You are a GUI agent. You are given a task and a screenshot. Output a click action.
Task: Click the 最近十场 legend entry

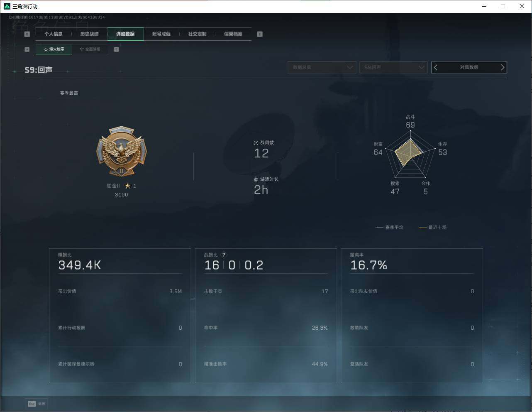pos(433,228)
